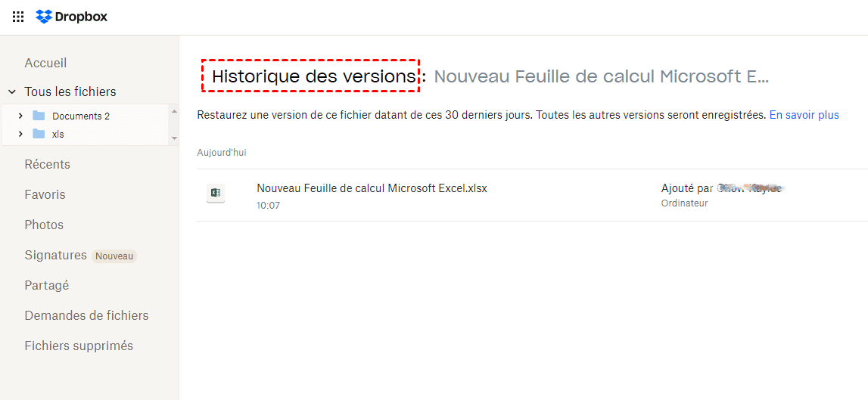
Task: Open Photos section
Action: click(x=44, y=225)
